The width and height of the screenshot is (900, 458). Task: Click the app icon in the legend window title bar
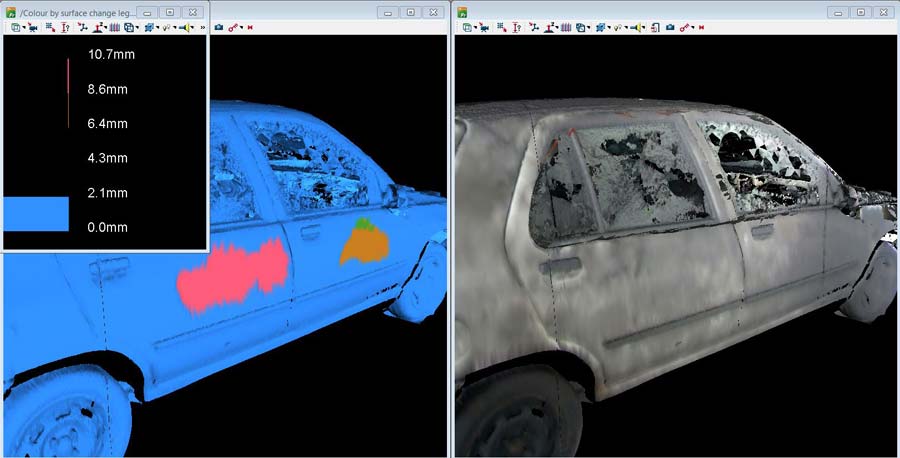tap(10, 12)
